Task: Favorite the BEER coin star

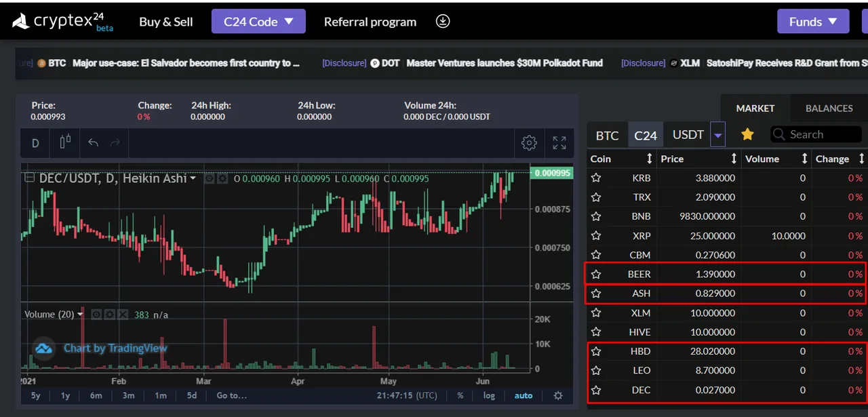Action: click(596, 275)
